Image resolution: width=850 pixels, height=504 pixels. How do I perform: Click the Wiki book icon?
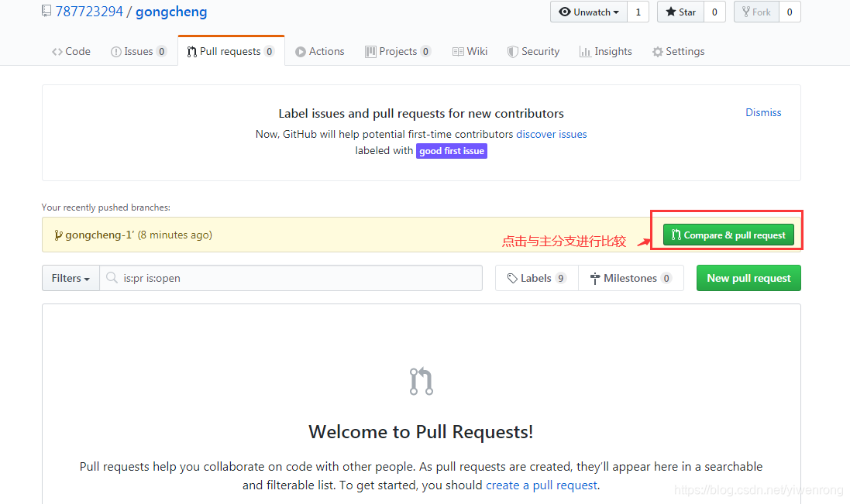click(x=458, y=52)
